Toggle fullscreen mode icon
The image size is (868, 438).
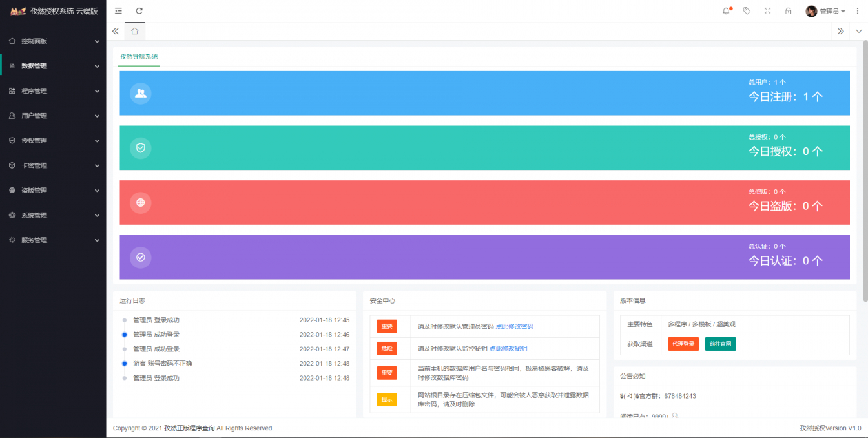767,11
